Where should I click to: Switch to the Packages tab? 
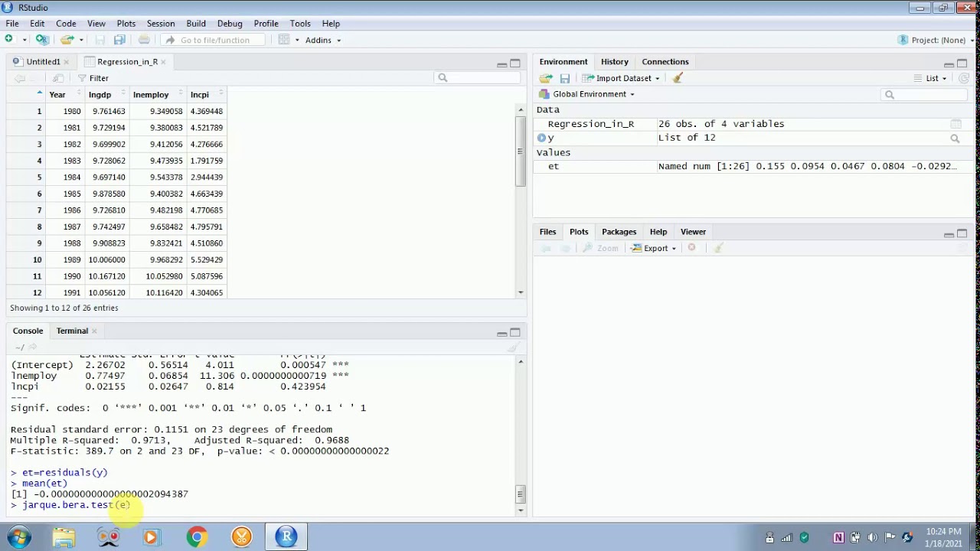619,232
